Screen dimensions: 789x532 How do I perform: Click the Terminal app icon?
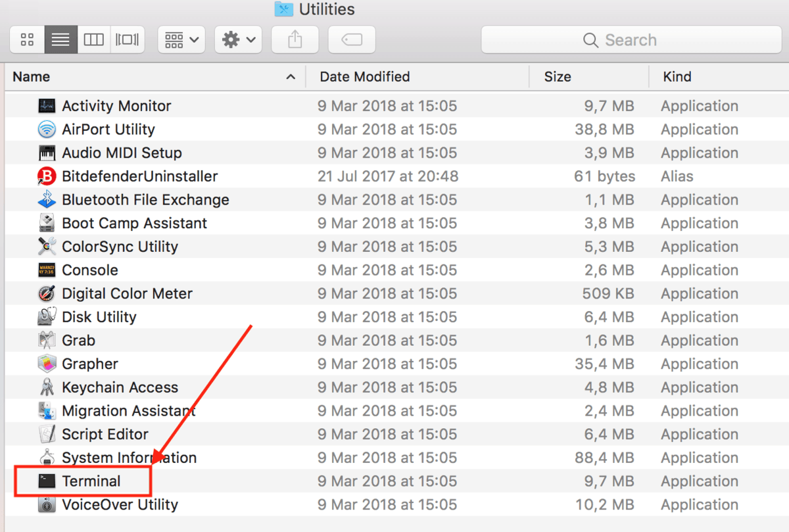pos(47,481)
